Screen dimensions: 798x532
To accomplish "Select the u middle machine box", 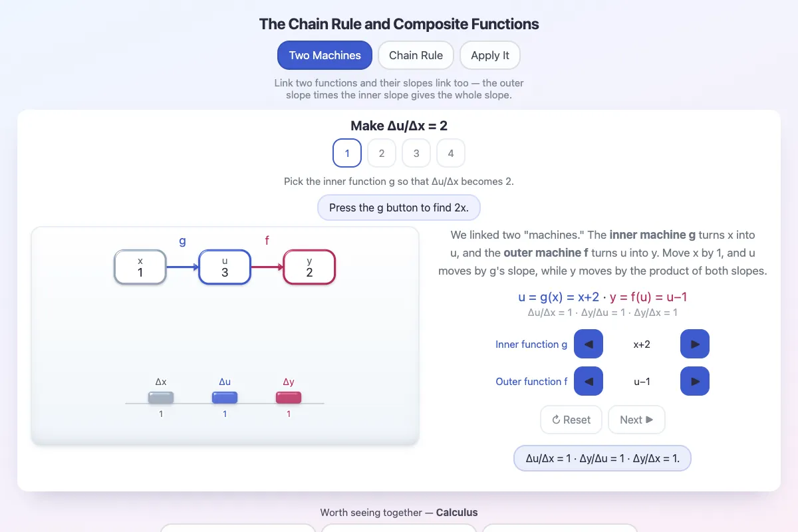I will tap(225, 267).
